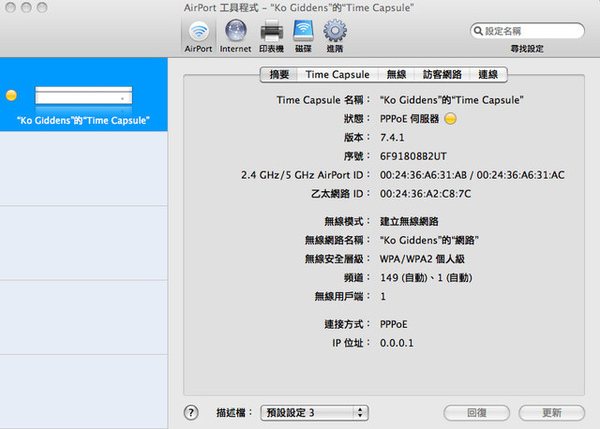Switch to the 無線 tab
Viewport: 600px width, 429px height.
[x=396, y=74]
